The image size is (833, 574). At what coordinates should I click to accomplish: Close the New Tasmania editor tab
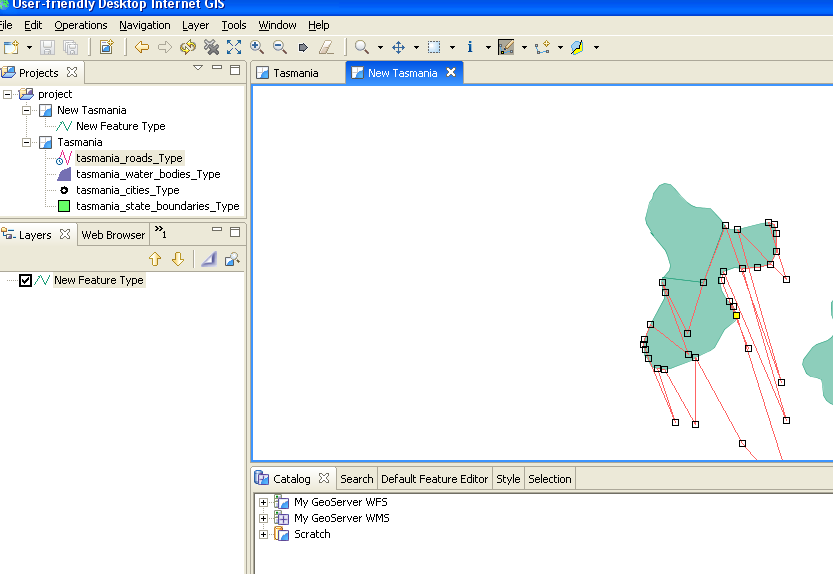click(x=451, y=73)
